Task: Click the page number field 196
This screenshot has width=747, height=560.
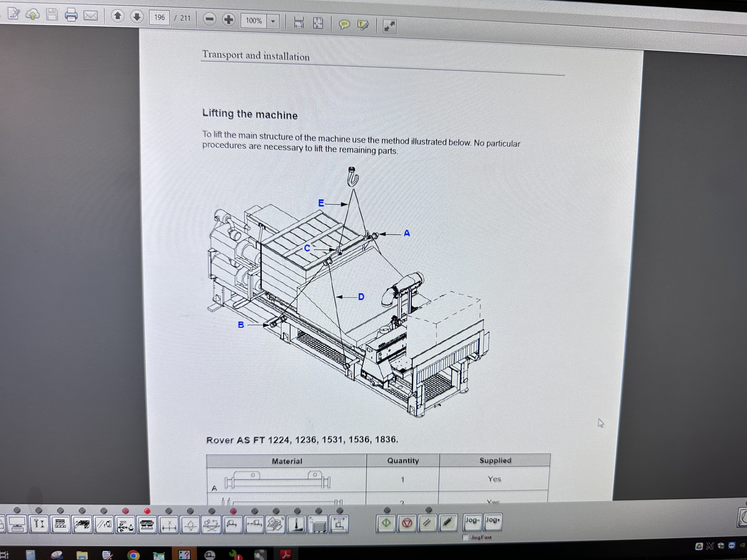Action: pyautogui.click(x=159, y=18)
